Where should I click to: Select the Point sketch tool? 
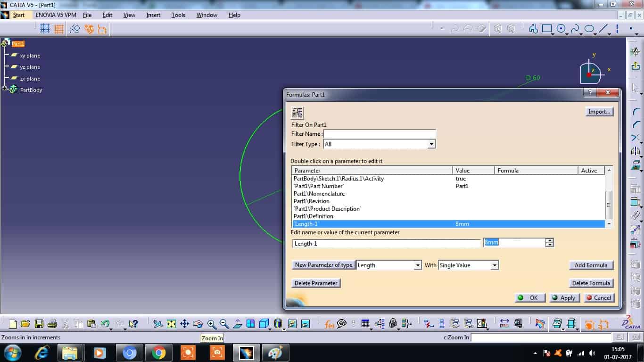tap(631, 29)
